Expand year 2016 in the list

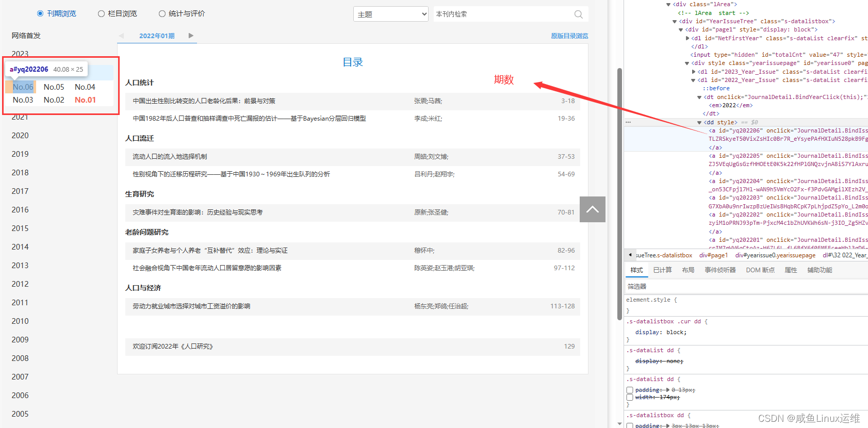click(20, 210)
